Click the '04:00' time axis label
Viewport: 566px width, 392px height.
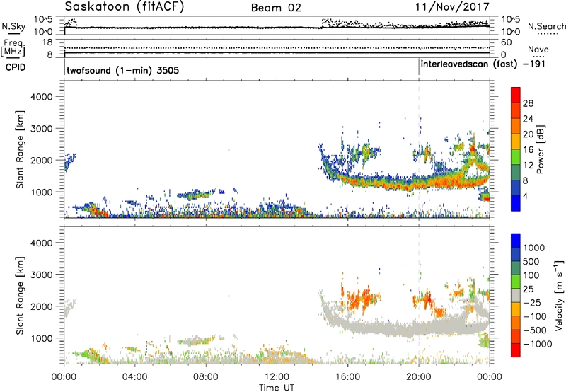click(134, 377)
